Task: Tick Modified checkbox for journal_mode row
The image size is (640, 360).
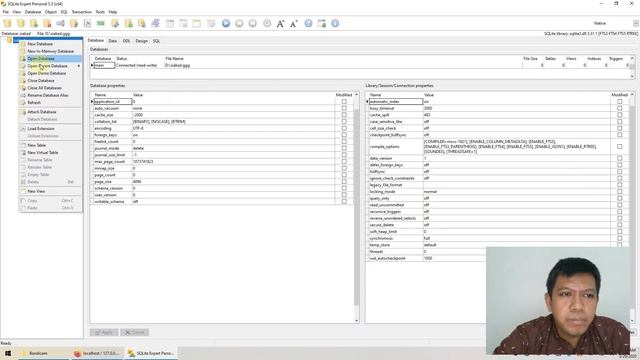Action: pyautogui.click(x=344, y=148)
